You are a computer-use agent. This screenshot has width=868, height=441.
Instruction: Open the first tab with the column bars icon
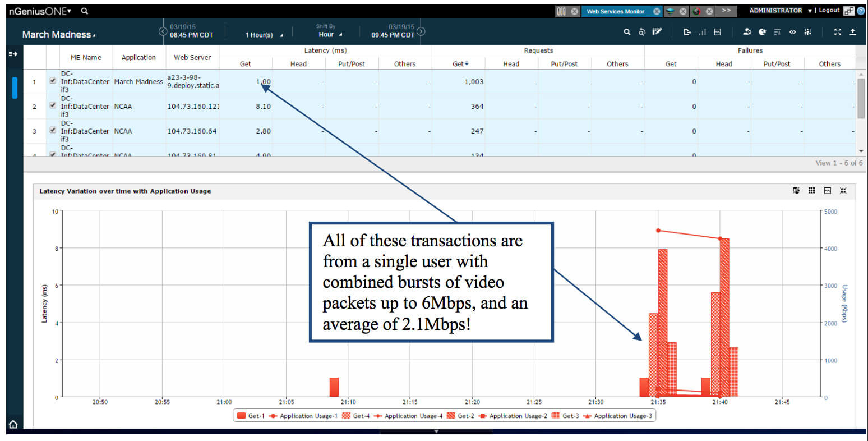pos(561,11)
